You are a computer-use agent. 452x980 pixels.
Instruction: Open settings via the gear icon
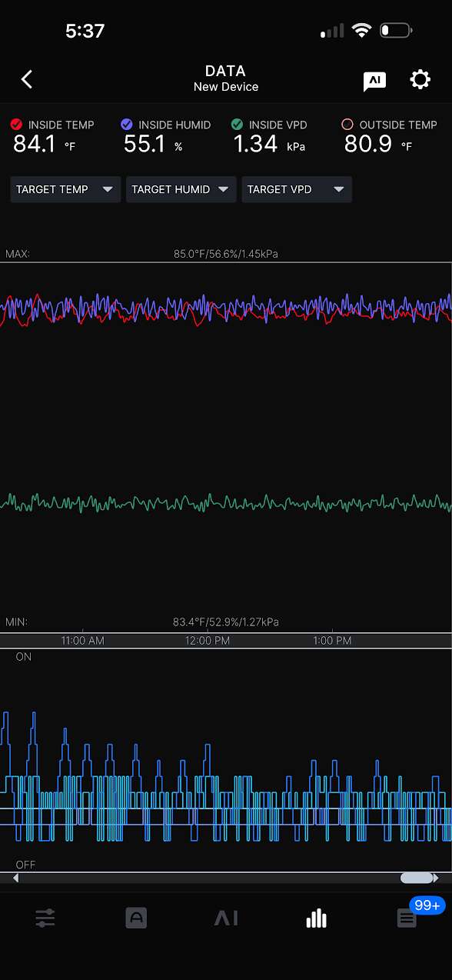[x=420, y=79]
